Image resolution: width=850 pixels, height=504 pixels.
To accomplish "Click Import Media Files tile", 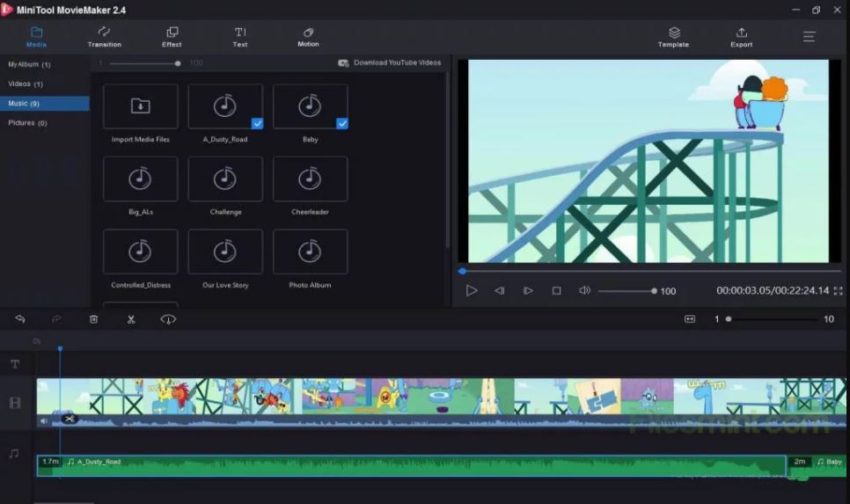I will (141, 113).
